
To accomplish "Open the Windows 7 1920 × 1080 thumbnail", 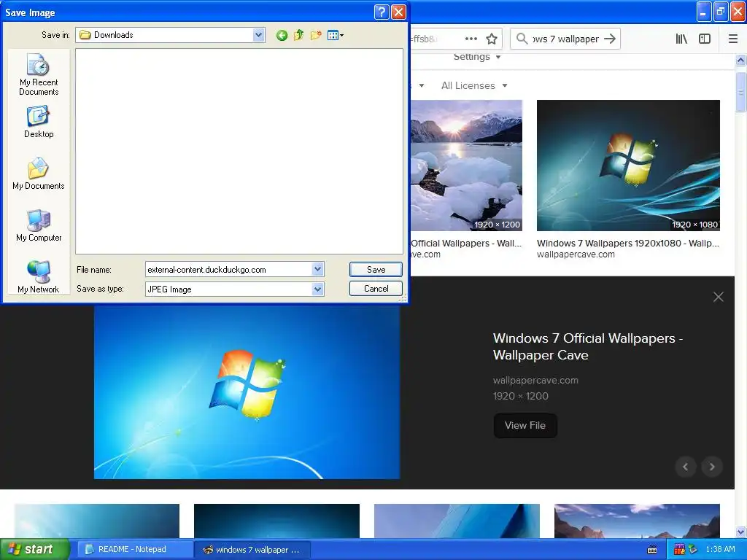I will (628, 166).
